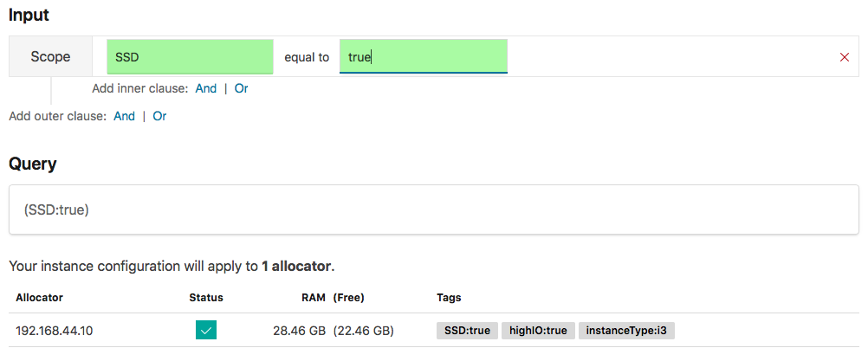Add outer clause with And
Viewport: 868px width, 361px height.
click(x=125, y=116)
